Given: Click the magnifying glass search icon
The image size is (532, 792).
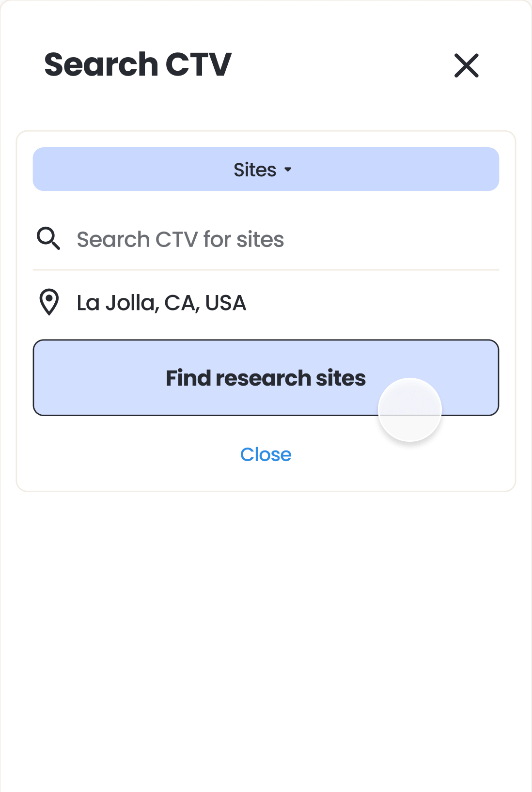Looking at the screenshot, I should click(48, 238).
